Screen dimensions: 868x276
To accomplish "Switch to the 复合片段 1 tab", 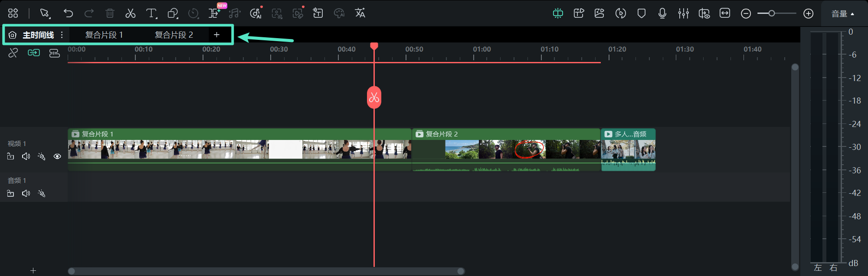I will tap(104, 35).
